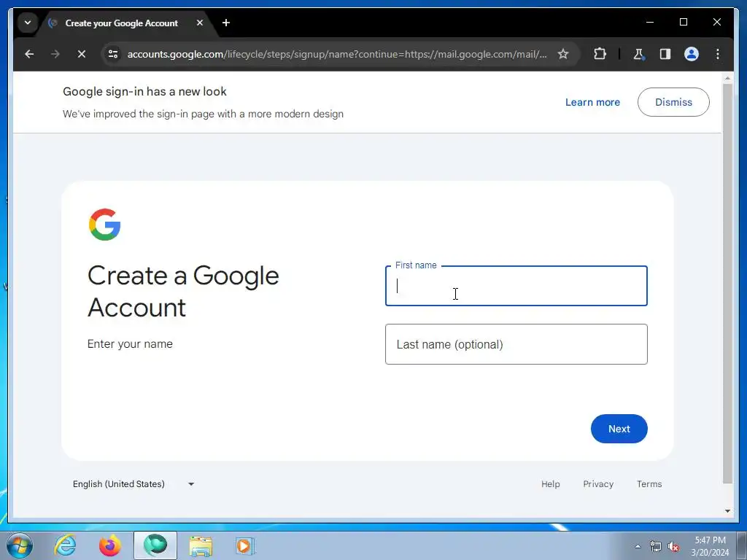Close the Create your Google Account tab
The width and height of the screenshot is (747, 560).
[x=200, y=23]
